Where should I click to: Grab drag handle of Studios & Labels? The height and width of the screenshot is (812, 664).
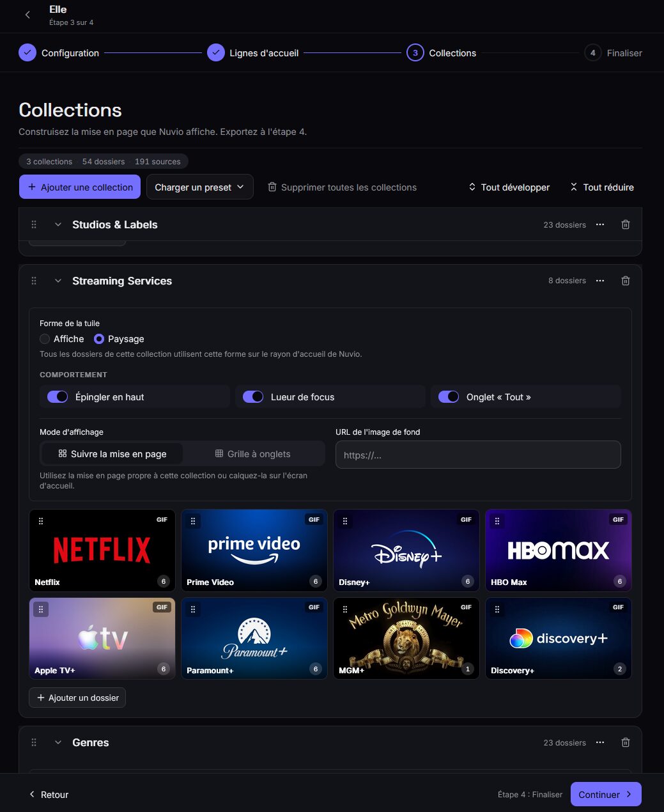coord(34,224)
